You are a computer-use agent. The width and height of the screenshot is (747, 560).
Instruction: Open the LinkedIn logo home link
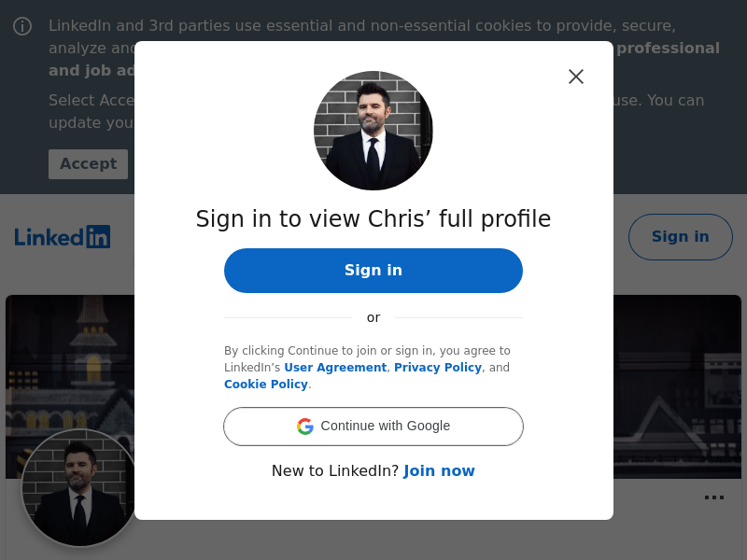click(63, 237)
